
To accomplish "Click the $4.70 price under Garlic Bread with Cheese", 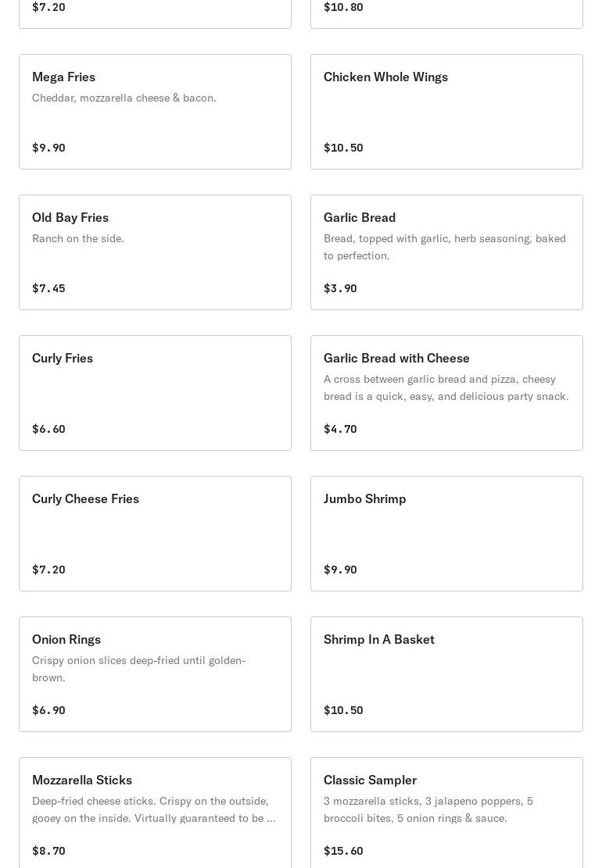I will (340, 429).
